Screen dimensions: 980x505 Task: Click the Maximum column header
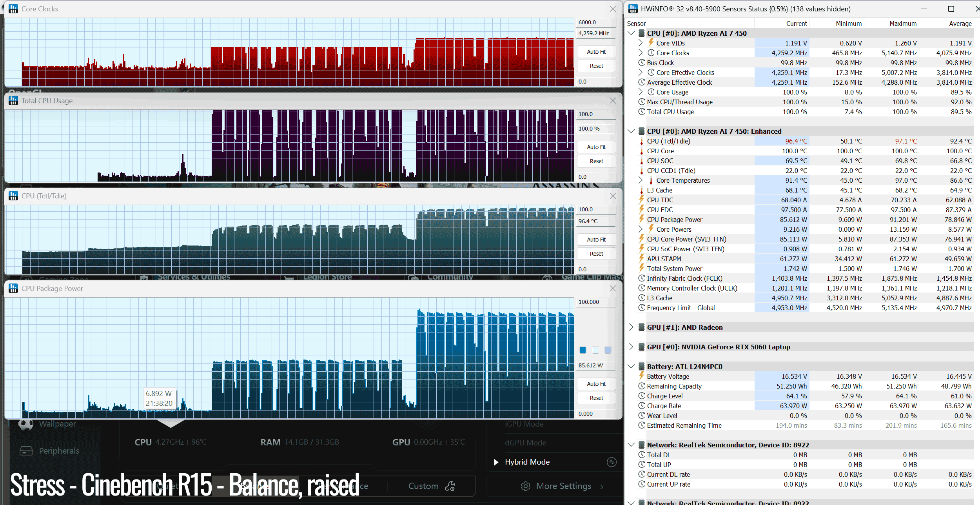pos(903,24)
